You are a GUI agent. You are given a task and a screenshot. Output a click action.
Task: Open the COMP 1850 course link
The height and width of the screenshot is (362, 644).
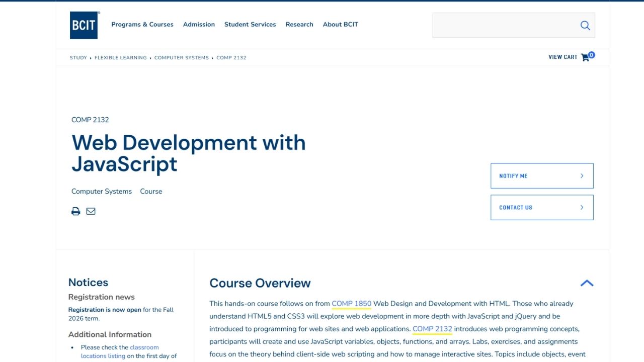point(352,304)
